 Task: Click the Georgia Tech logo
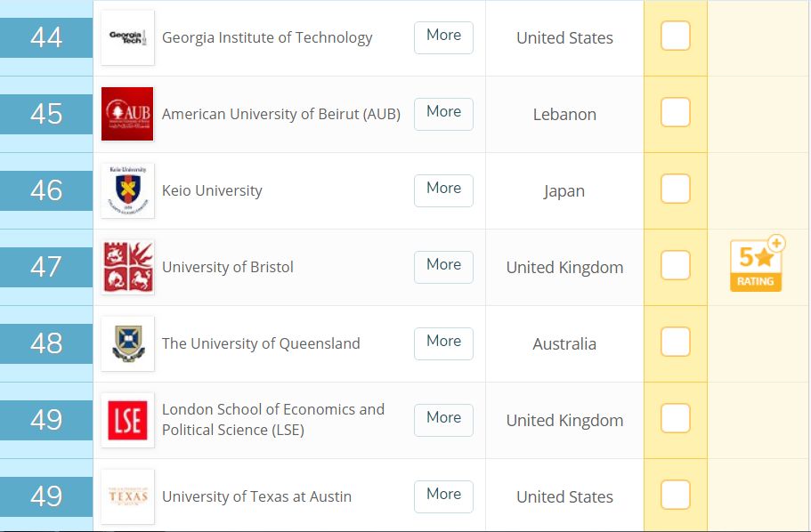pyautogui.click(x=128, y=37)
